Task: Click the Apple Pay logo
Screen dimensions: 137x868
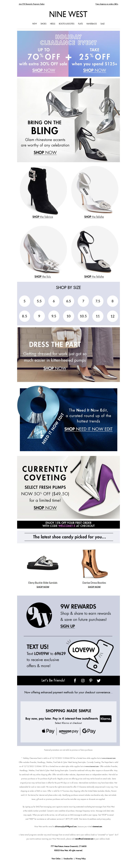Action: tap(48, 731)
